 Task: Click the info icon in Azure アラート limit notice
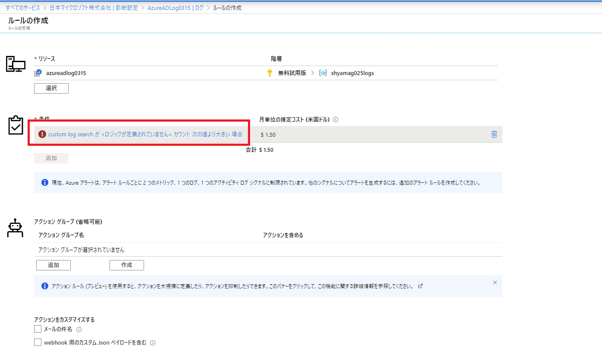click(44, 182)
